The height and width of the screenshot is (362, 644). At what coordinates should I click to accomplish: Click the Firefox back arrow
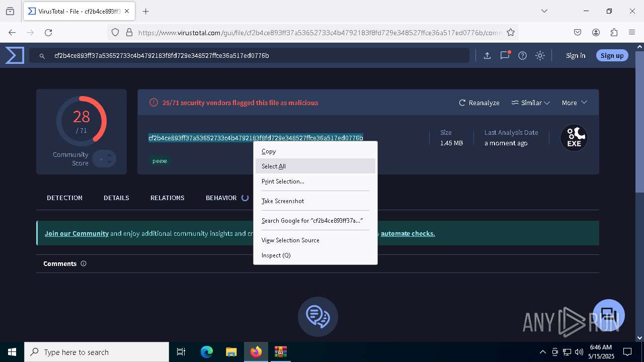click(x=12, y=32)
